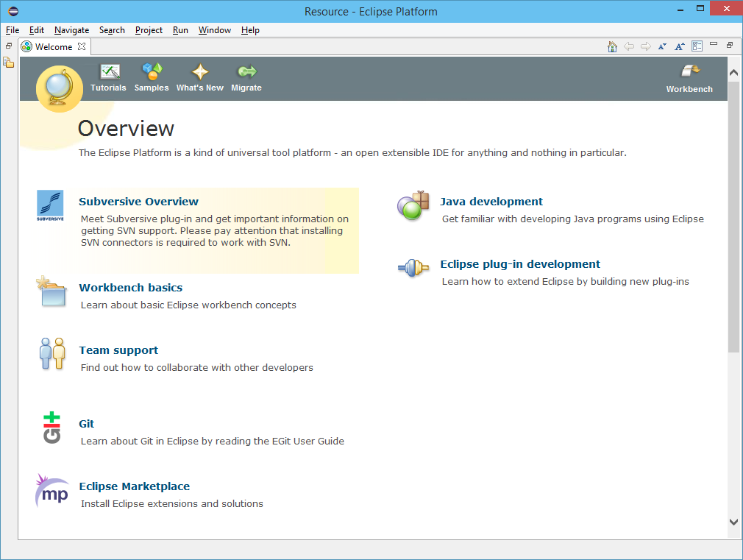Open the Workbench basics link
This screenshot has width=743, height=560.
click(131, 288)
